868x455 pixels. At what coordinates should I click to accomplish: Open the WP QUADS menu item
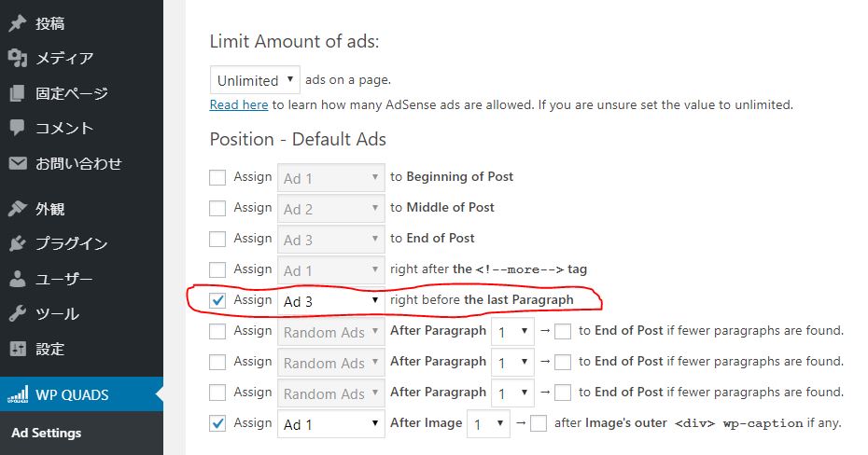pos(82,394)
